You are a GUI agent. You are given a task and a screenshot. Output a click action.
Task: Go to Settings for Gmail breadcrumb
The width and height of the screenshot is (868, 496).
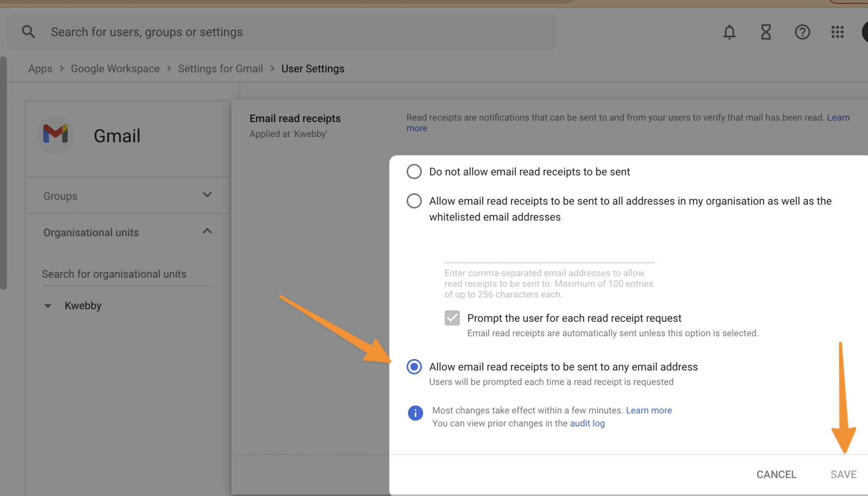220,69
